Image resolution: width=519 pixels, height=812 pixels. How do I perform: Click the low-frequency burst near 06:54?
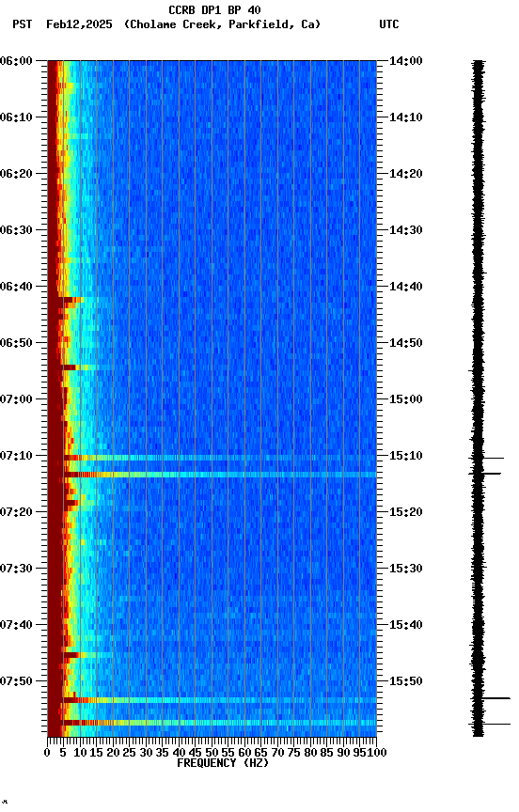[x=79, y=367]
